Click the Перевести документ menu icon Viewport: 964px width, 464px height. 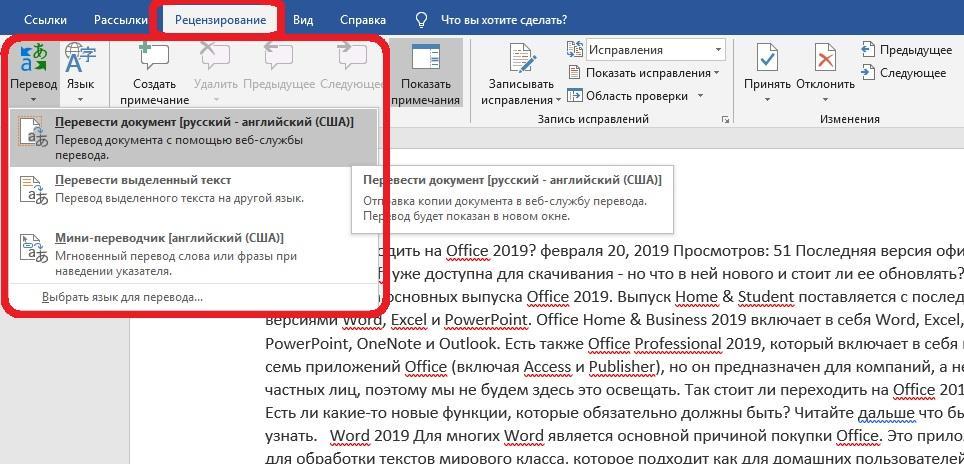[x=33, y=132]
